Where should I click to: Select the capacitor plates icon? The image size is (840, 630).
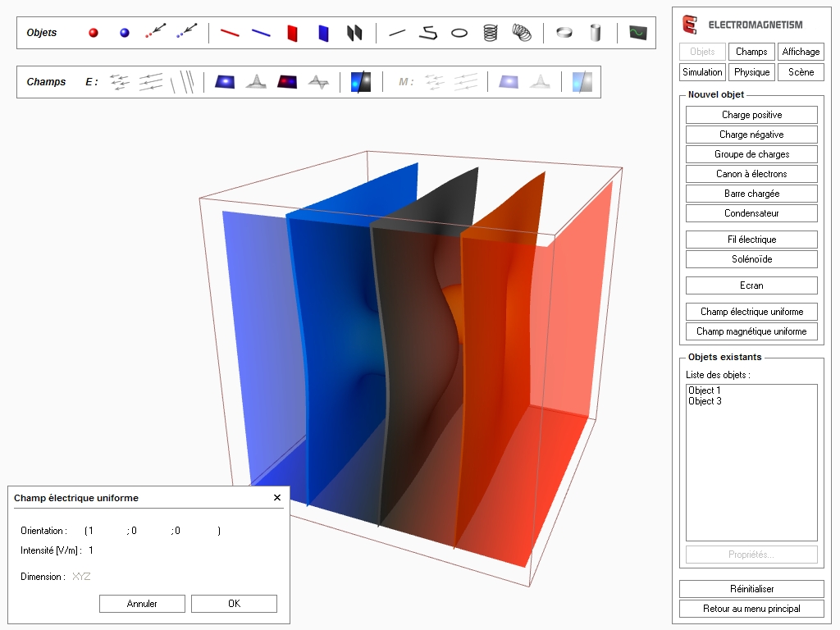(x=354, y=33)
